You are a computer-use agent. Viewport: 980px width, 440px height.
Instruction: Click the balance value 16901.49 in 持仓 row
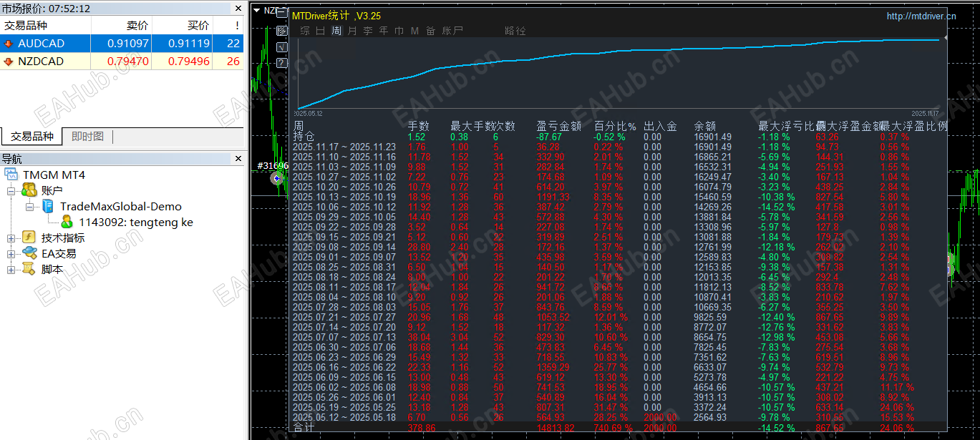tap(713, 137)
